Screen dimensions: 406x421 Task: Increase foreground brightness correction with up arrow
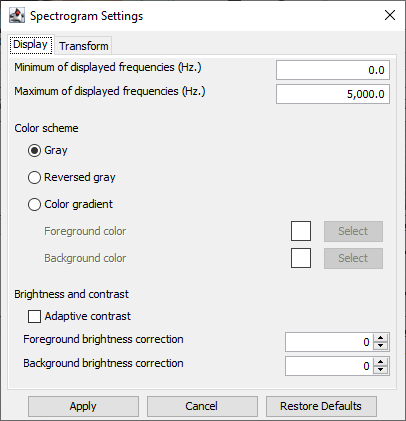[381, 338]
